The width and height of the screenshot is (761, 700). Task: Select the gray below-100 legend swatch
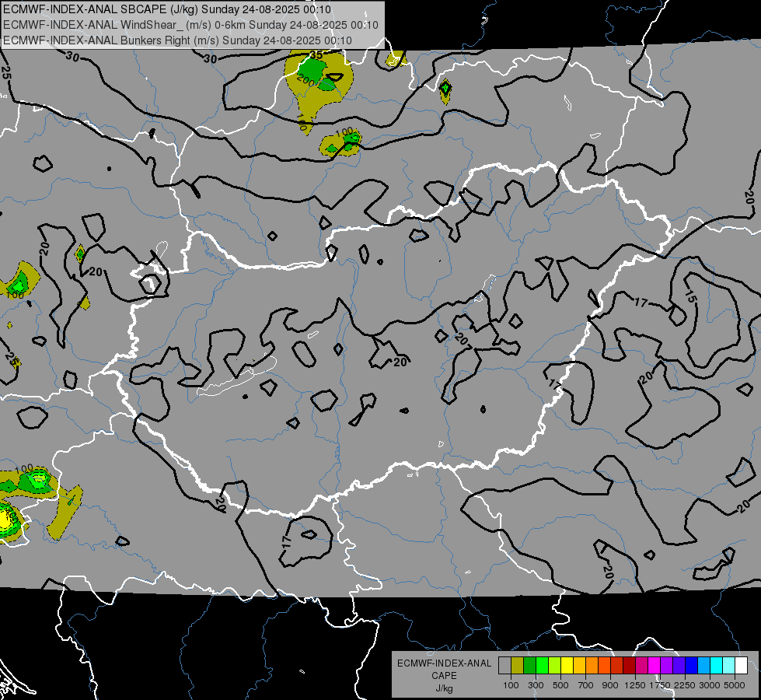tap(504, 665)
